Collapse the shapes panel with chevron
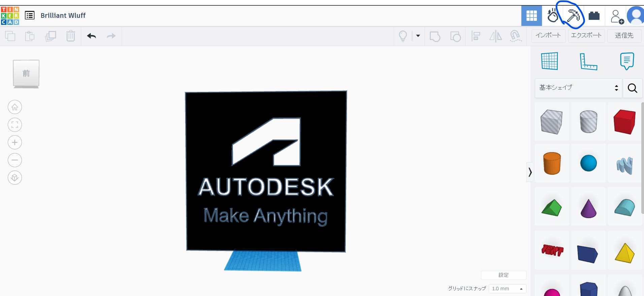Screen dimensions: 644x296 (530, 172)
